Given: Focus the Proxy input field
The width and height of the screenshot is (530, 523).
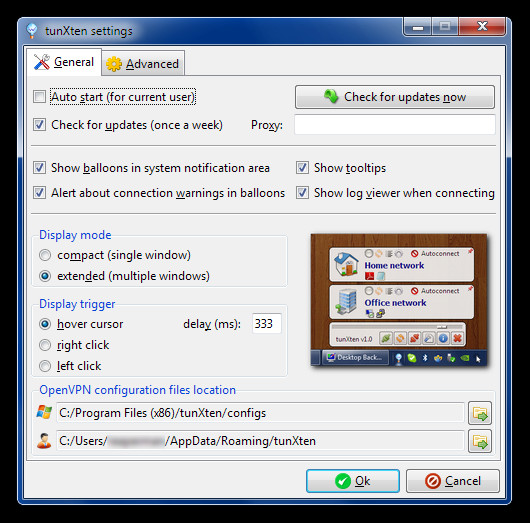Looking at the screenshot, I should (395, 125).
